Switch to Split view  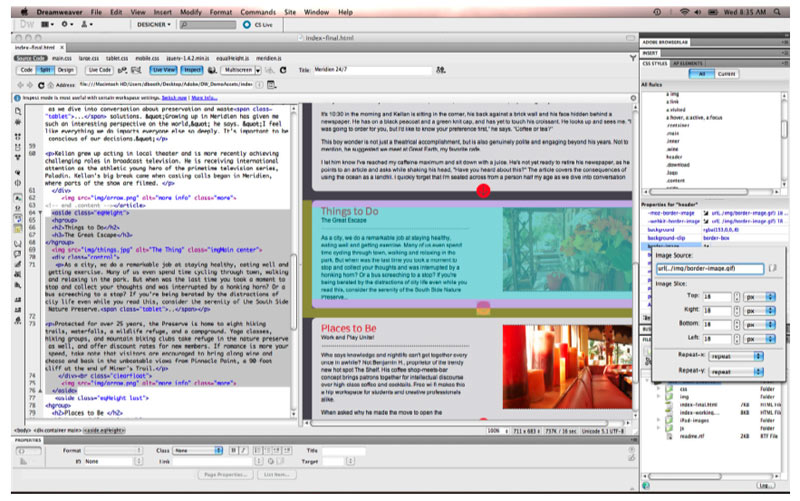point(45,70)
